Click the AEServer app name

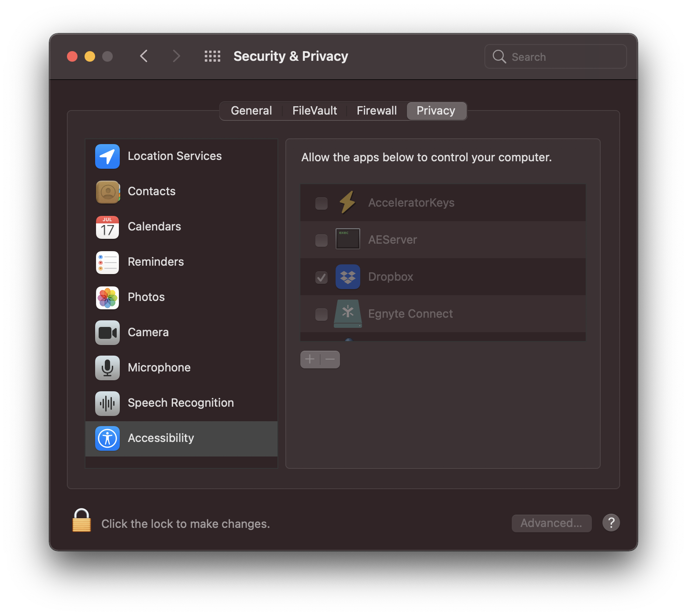tap(392, 240)
